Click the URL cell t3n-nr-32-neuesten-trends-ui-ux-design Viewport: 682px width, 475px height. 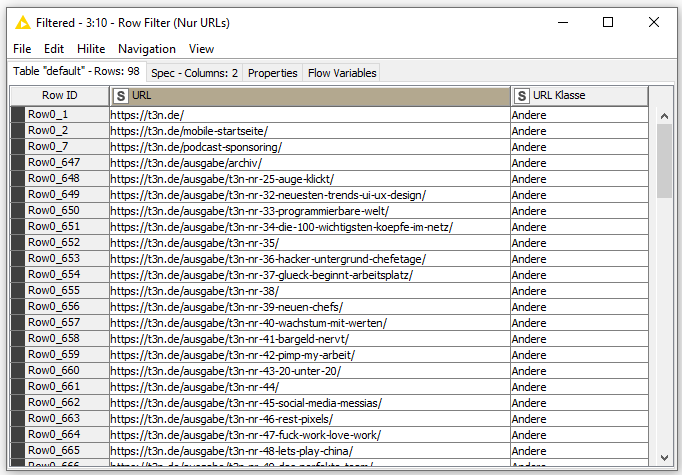click(310, 195)
